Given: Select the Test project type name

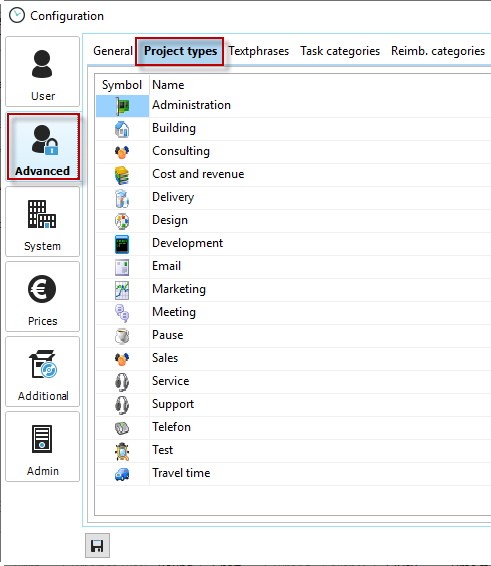Looking at the screenshot, I should click(x=162, y=450).
